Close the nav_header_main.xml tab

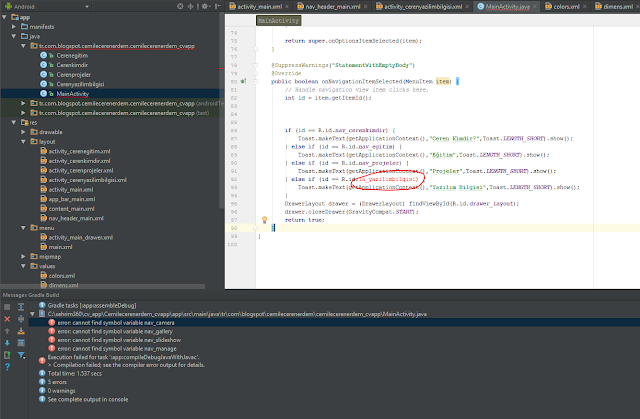pos(365,7)
